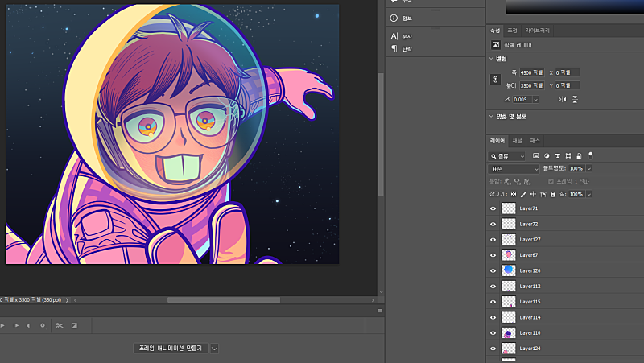Click the link width and height icon
The image size is (644, 363).
tap(495, 79)
